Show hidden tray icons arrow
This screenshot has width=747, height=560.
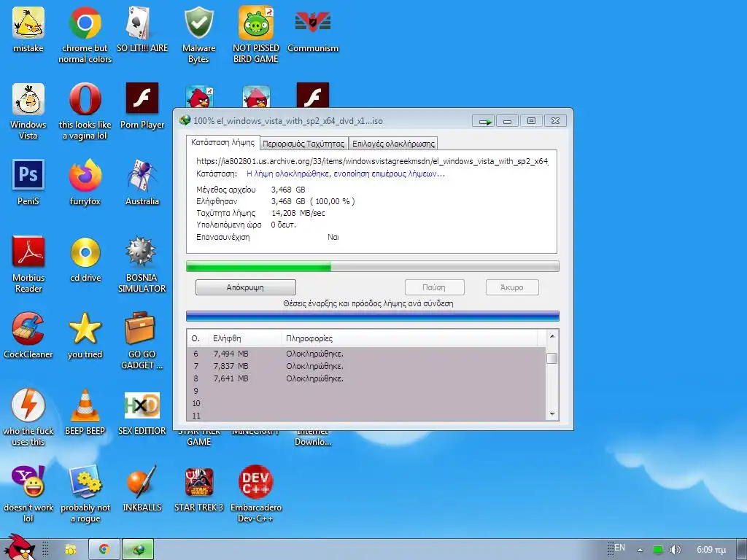pos(640,550)
